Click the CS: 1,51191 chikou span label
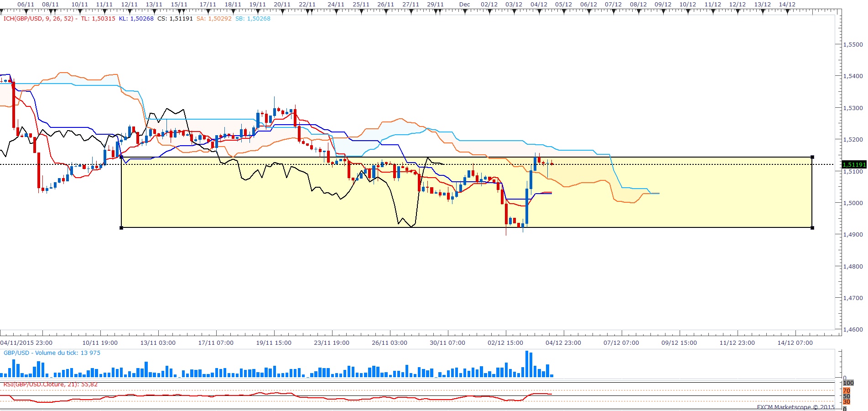This screenshot has height=411, width=868. (175, 19)
